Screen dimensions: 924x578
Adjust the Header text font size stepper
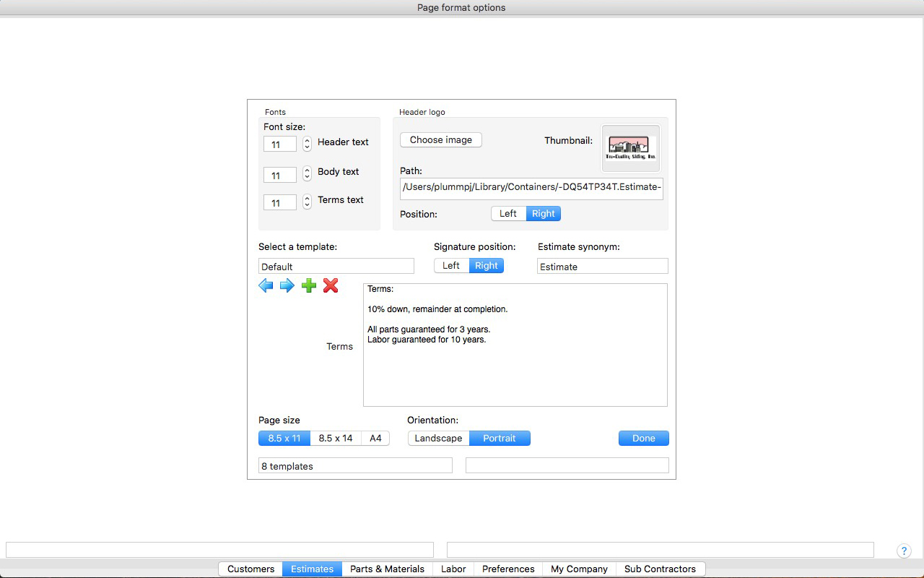pyautogui.click(x=307, y=144)
